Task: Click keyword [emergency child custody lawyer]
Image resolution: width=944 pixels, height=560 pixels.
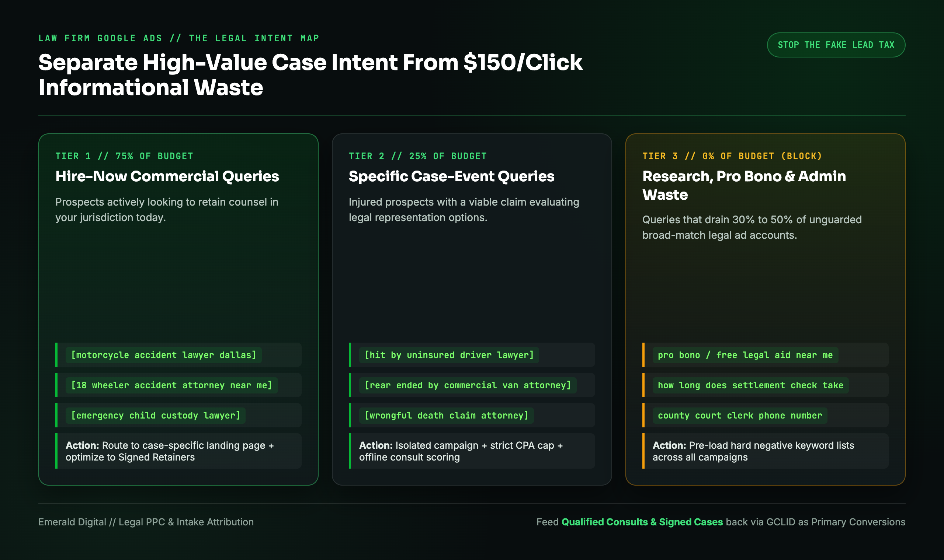Action: pos(156,416)
